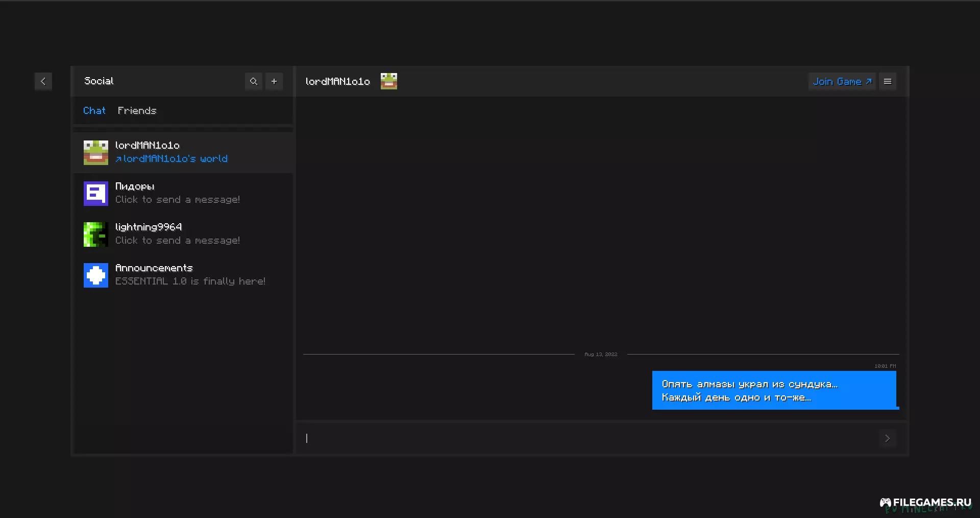Click lordMAN1o1o name in chat header

pos(337,82)
